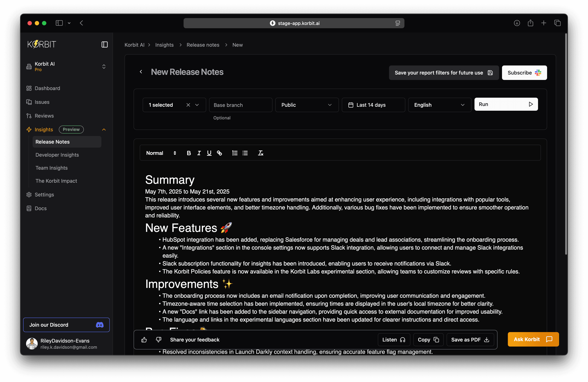Screen dimensions: 588x382
Task: Click the stage-app.korbit.ai address bar
Action: pos(294,23)
